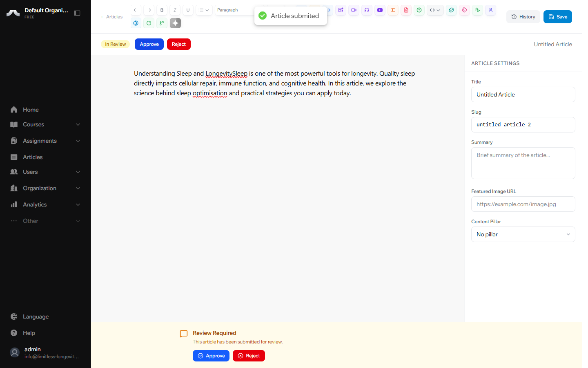
Task: Insert a 3D box embed element
Action: coord(451,10)
